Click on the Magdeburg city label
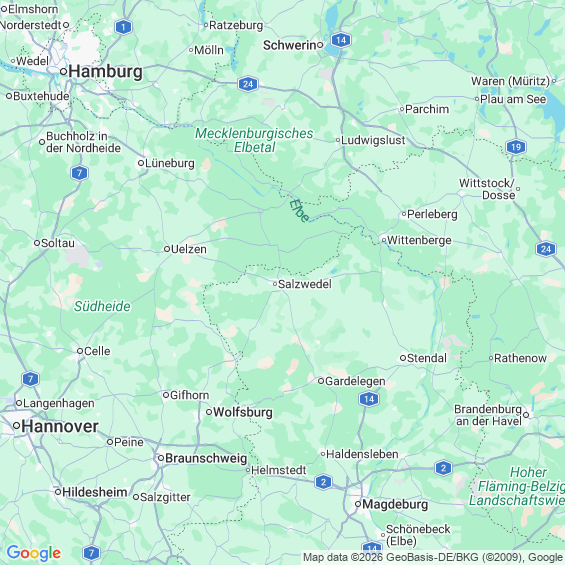This screenshot has height=565, width=565. [395, 504]
